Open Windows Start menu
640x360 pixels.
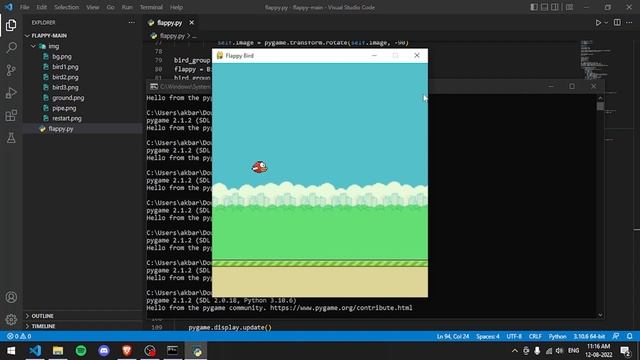point(11,351)
